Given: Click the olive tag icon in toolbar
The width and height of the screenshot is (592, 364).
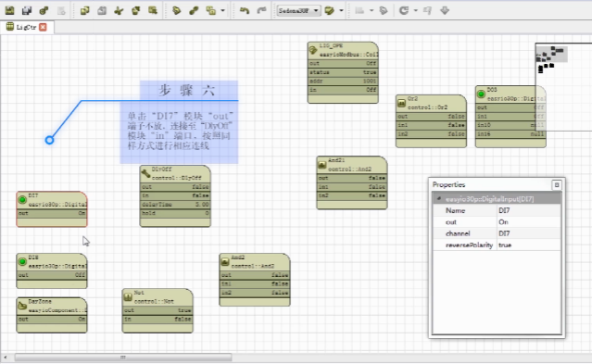Looking at the screenshot, I should (176, 10).
